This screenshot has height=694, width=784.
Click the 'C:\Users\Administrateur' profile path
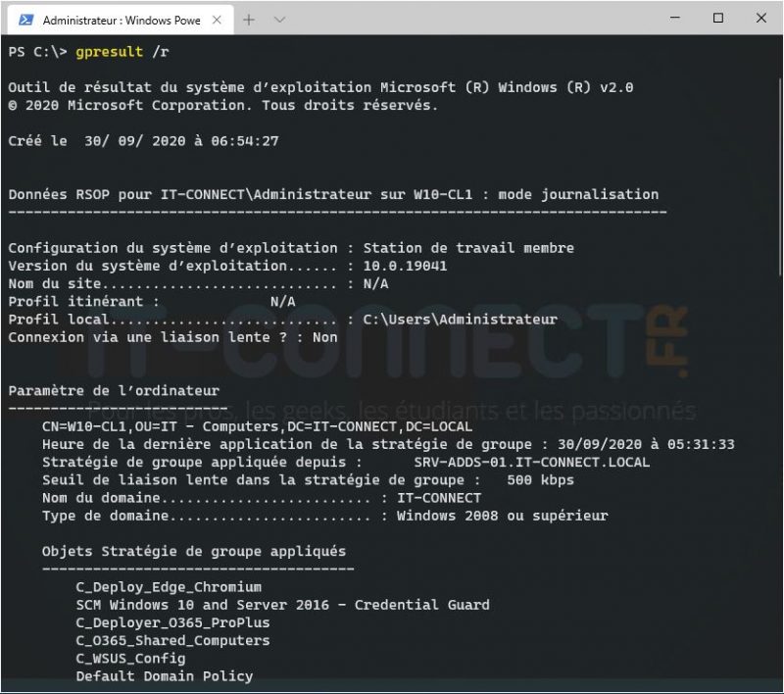click(460, 319)
